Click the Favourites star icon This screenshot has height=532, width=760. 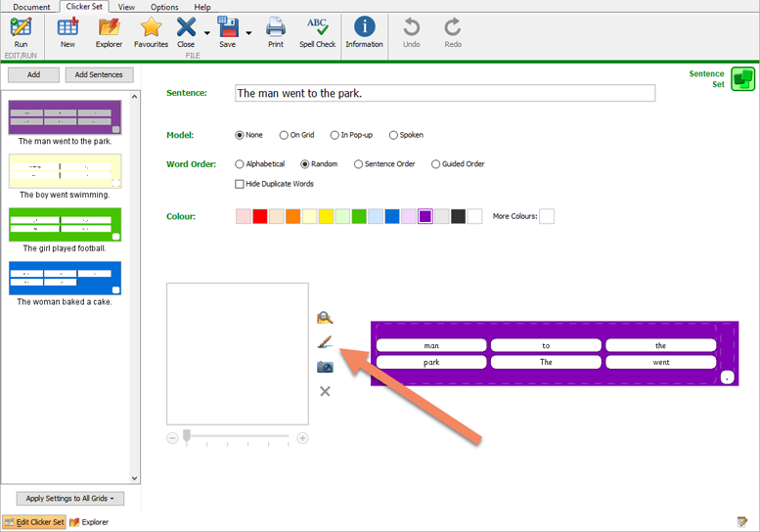151,30
